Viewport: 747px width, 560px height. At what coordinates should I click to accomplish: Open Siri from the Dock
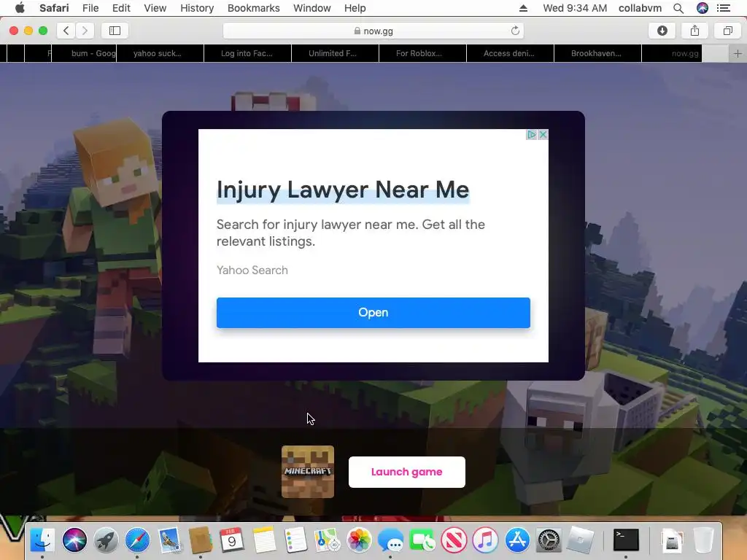tap(74, 540)
